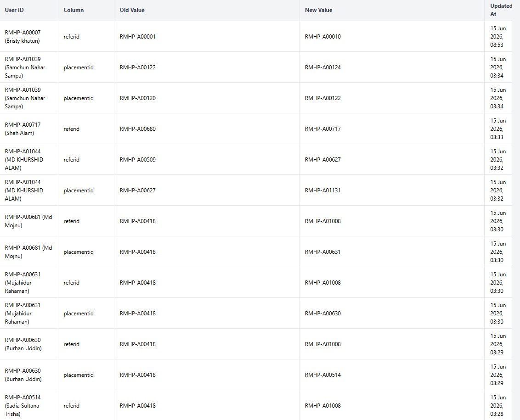The image size is (520, 420).
Task: Click the Old Value column header
Action: click(x=132, y=10)
